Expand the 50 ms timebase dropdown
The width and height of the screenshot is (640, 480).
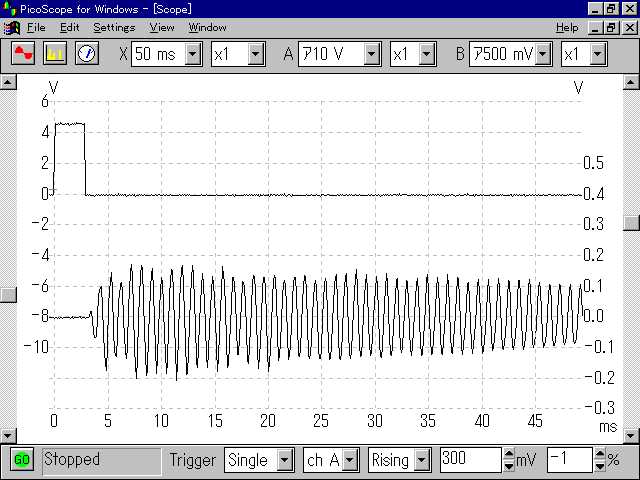(x=193, y=54)
